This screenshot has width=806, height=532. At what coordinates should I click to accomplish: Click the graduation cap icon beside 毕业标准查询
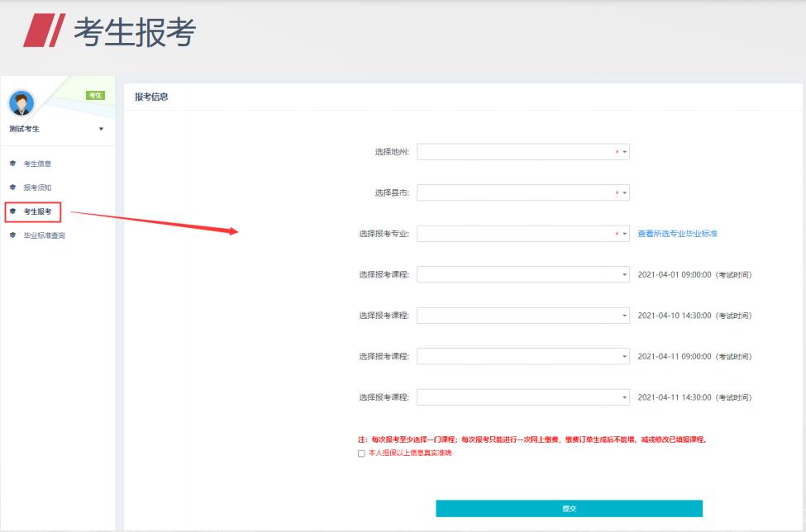[12, 235]
